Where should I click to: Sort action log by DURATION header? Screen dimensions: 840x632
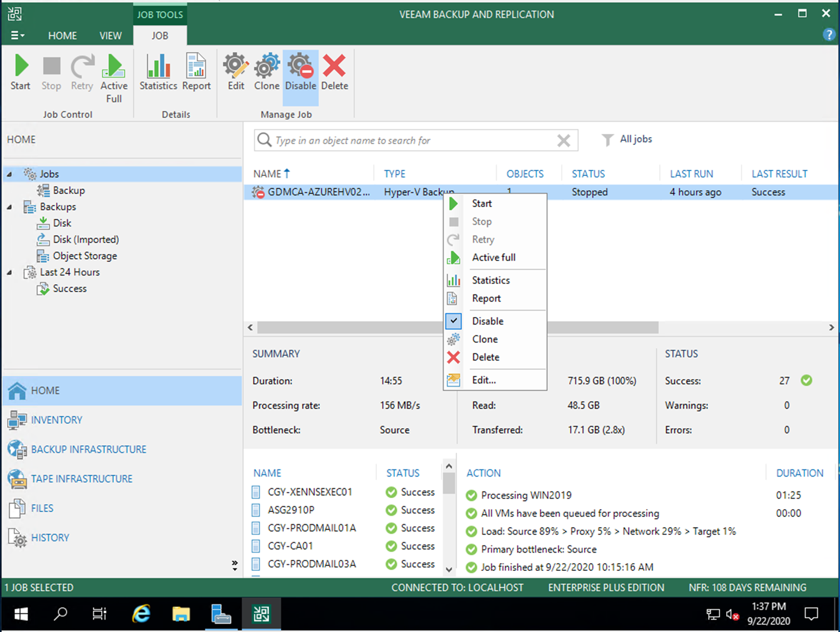pyautogui.click(x=799, y=473)
